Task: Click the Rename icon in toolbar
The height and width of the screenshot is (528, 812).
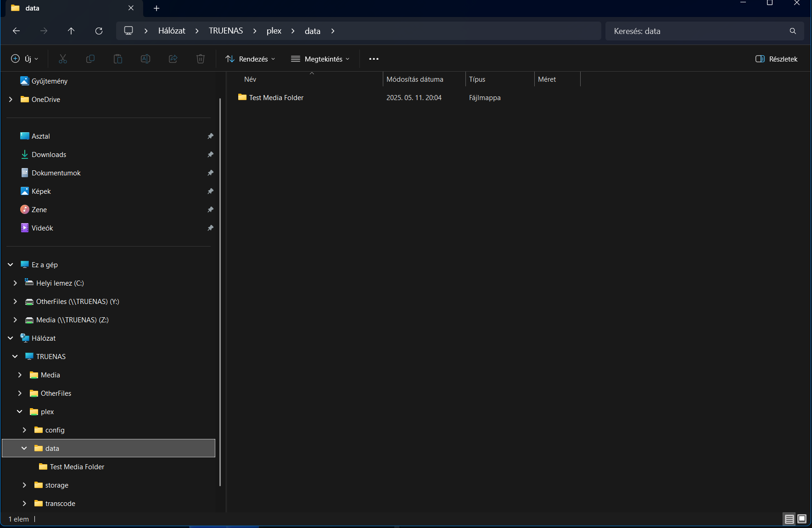Action: pos(146,59)
